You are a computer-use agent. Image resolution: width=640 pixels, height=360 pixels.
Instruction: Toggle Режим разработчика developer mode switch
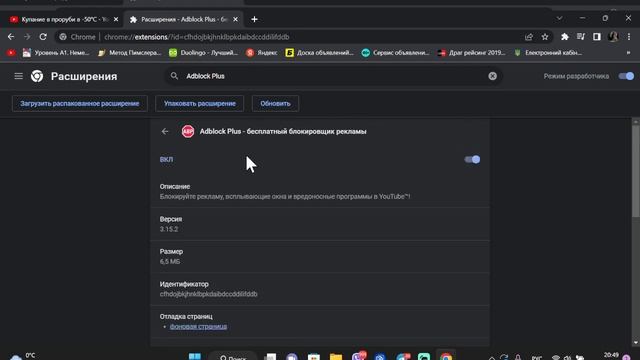point(627,76)
